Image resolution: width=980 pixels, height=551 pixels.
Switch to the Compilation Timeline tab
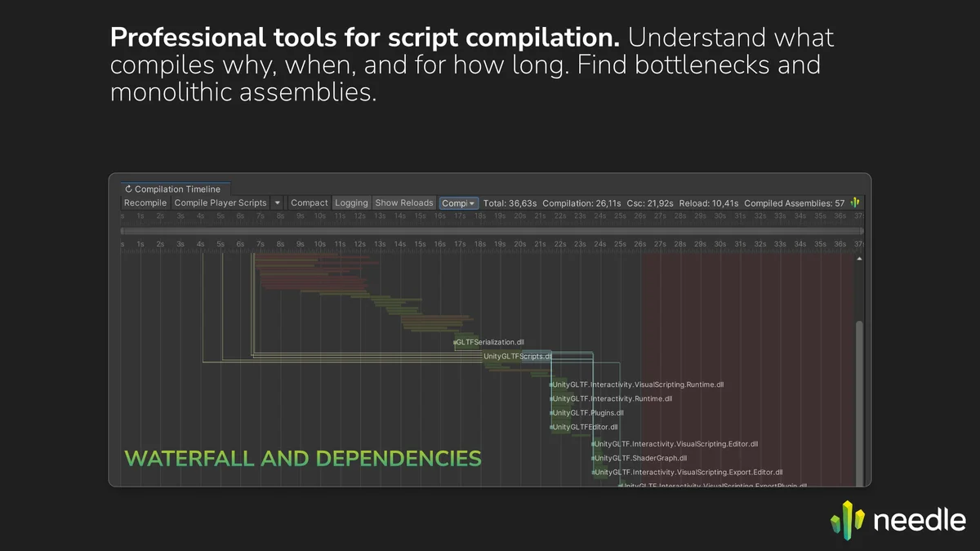tap(176, 189)
